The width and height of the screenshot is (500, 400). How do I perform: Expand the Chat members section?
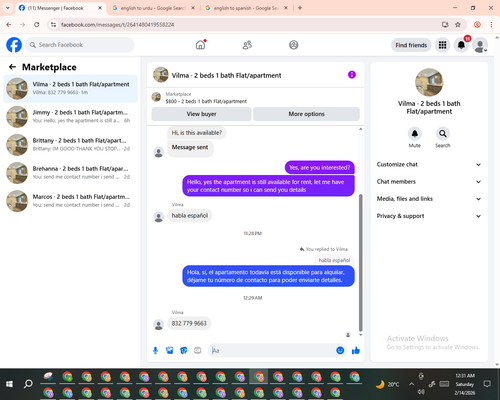429,182
